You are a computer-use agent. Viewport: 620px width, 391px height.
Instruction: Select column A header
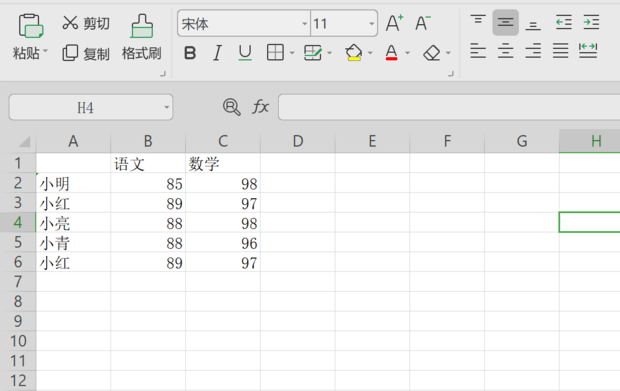73,141
